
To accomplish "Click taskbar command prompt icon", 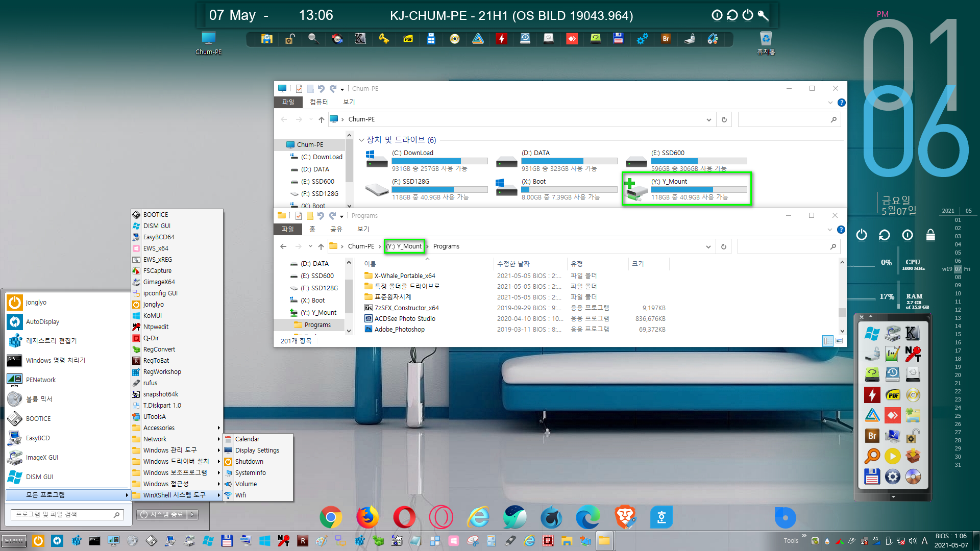I will pyautogui.click(x=94, y=541).
